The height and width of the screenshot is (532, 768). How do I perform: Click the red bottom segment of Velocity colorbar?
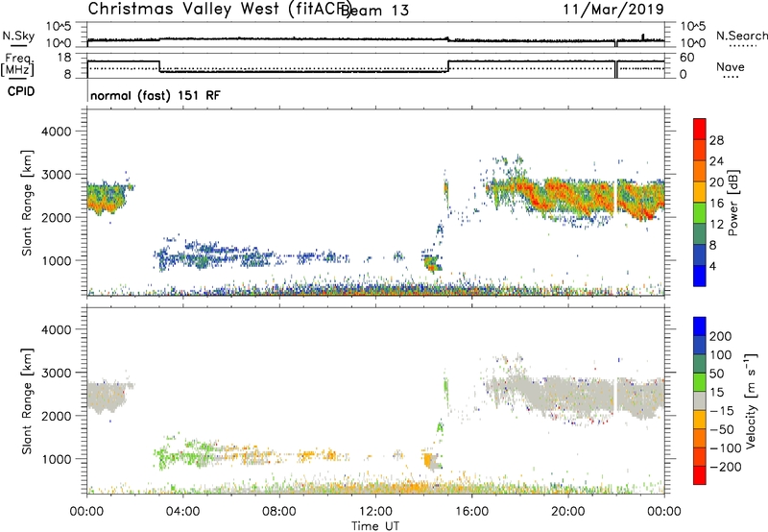(x=700, y=475)
